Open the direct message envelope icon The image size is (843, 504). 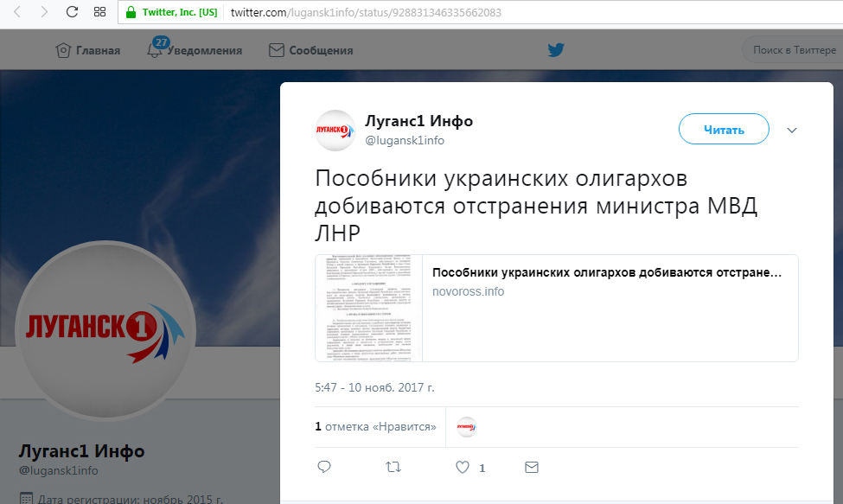[531, 467]
